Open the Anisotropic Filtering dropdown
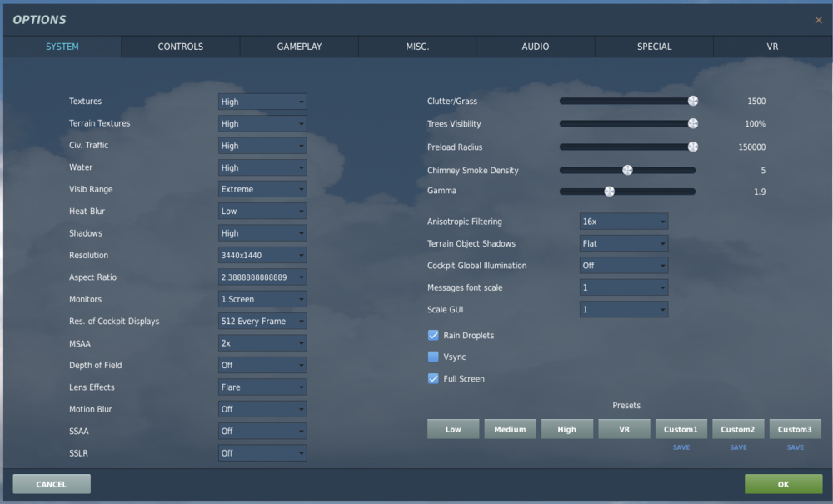Image resolution: width=833 pixels, height=504 pixels. click(x=623, y=222)
